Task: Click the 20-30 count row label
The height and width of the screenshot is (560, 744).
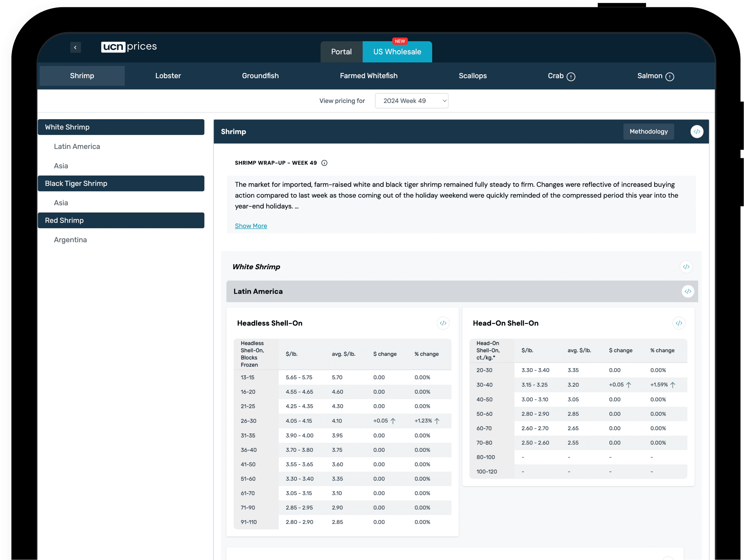Action: [484, 370]
